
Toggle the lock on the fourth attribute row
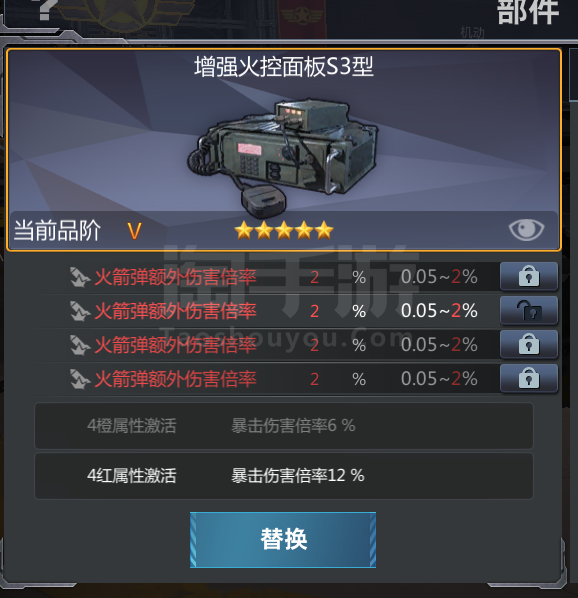click(x=529, y=378)
